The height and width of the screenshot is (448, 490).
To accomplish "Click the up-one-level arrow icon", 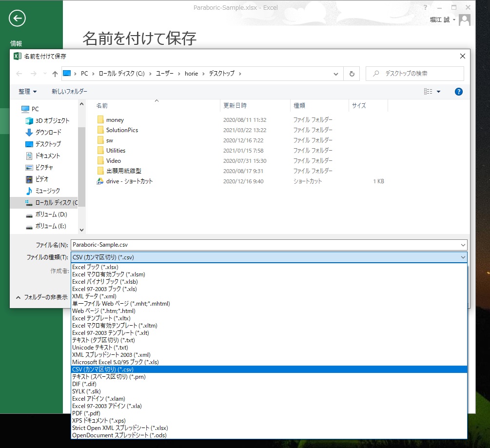I will (x=55, y=74).
